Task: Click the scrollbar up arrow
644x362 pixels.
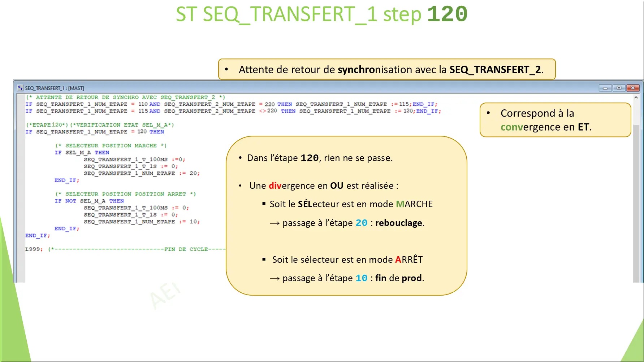Action: [x=636, y=97]
